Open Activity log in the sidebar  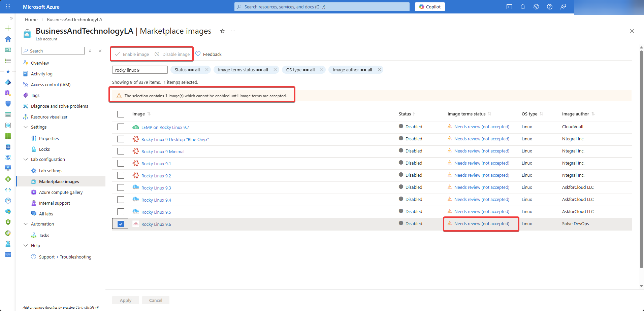(41, 74)
